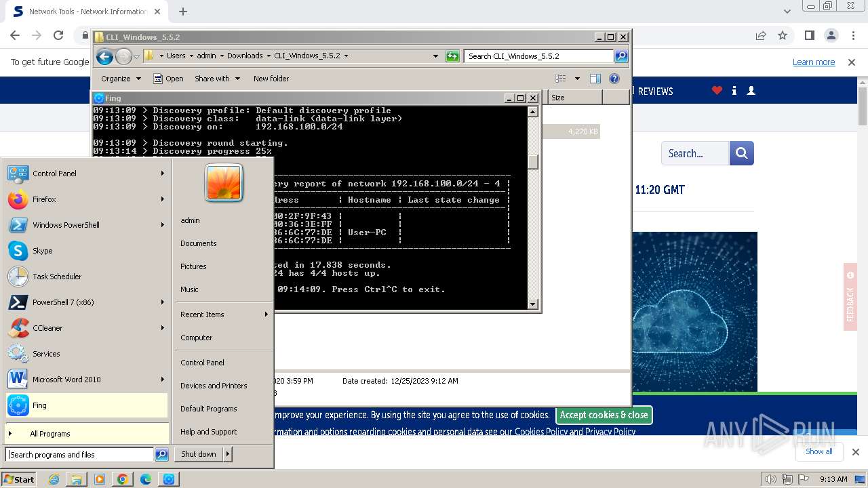The height and width of the screenshot is (488, 868).
Task: Click website Search... input field
Action: pos(695,153)
